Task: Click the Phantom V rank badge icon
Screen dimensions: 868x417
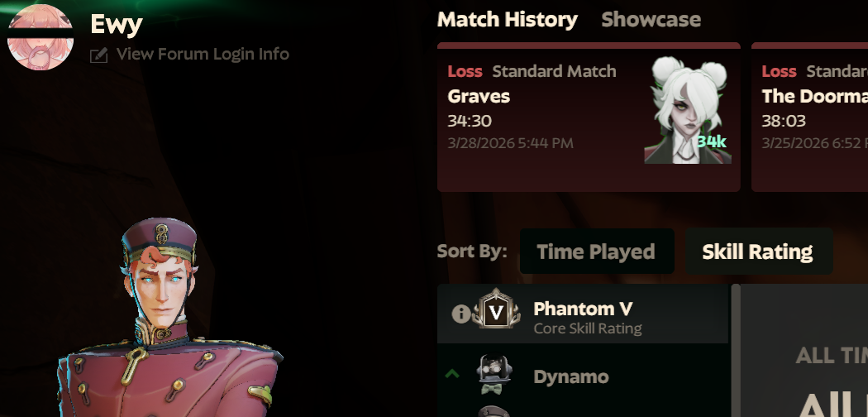Action: (496, 309)
